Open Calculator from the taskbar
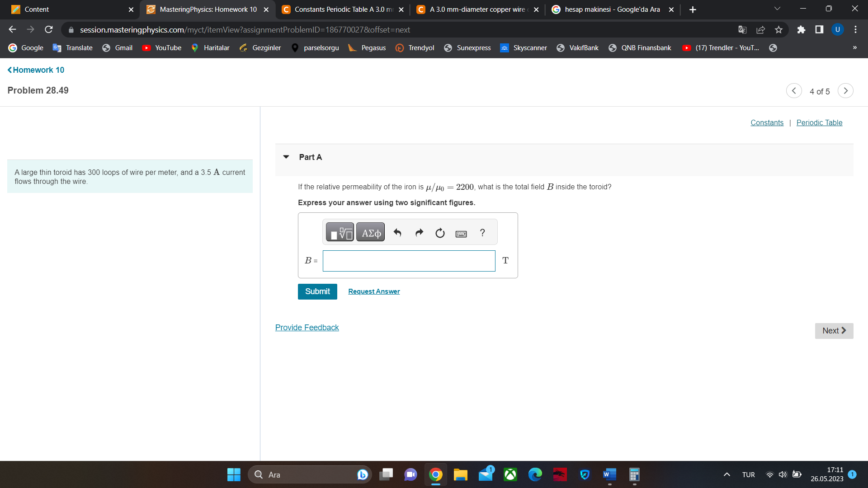Image resolution: width=868 pixels, height=488 pixels. tap(634, 474)
